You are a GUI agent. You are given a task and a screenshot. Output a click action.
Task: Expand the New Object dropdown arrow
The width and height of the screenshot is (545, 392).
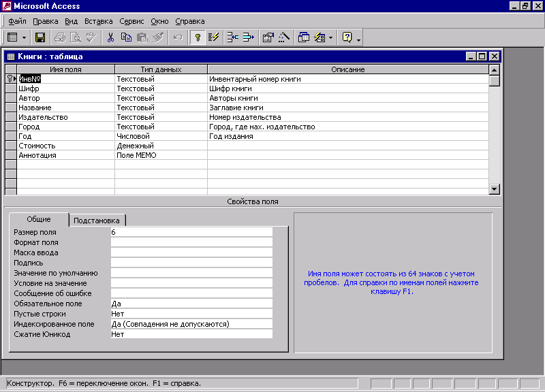[x=330, y=37]
